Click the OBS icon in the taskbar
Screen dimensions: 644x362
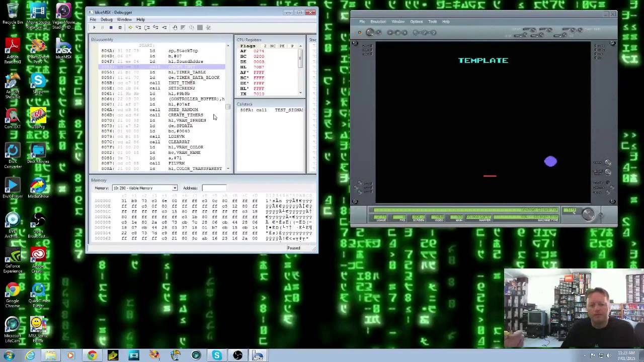238,355
